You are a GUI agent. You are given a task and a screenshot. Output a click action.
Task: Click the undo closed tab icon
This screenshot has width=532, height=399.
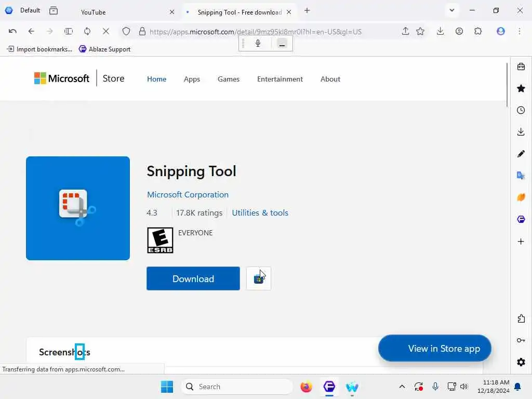(x=12, y=31)
